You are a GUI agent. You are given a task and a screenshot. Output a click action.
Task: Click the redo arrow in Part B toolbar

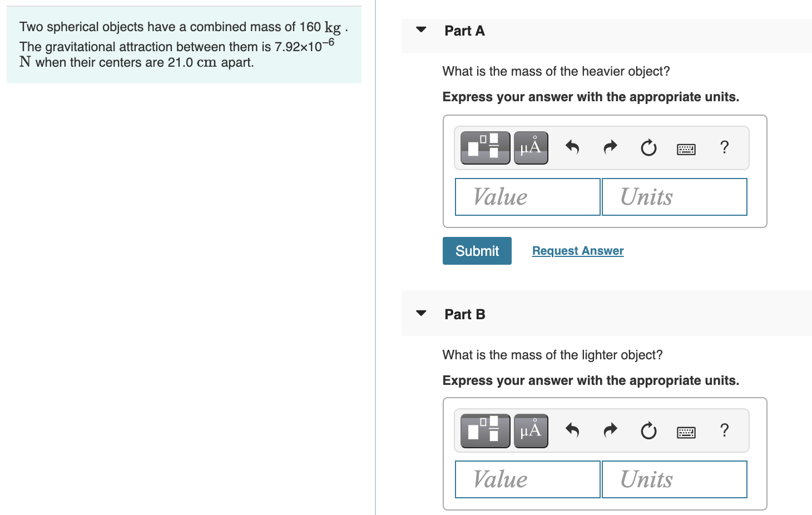610,430
